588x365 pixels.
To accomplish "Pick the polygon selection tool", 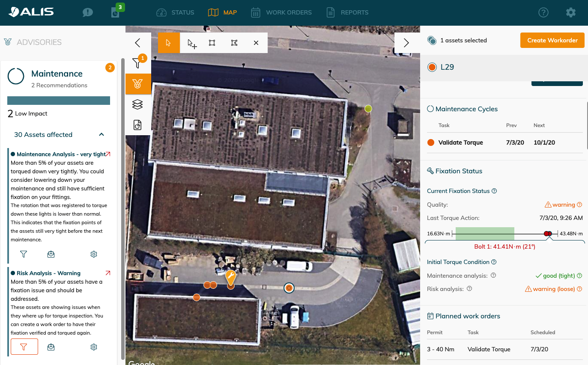I will tap(234, 43).
